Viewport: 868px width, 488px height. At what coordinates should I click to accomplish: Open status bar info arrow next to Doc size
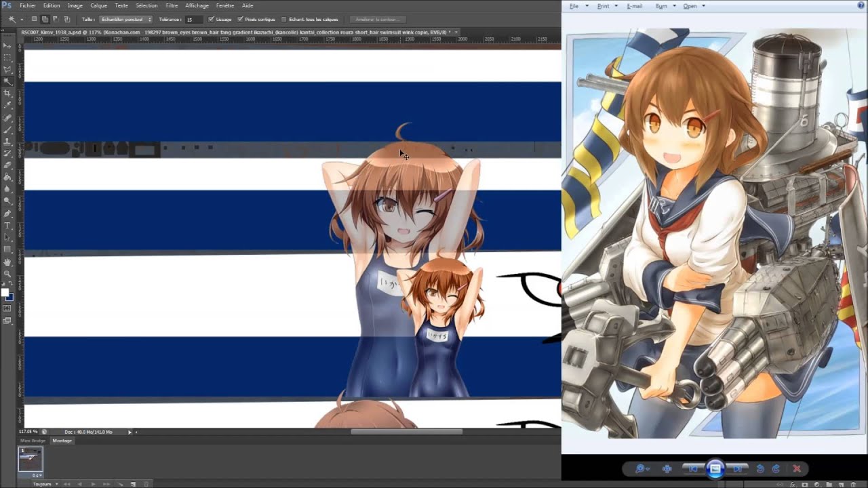pyautogui.click(x=130, y=432)
